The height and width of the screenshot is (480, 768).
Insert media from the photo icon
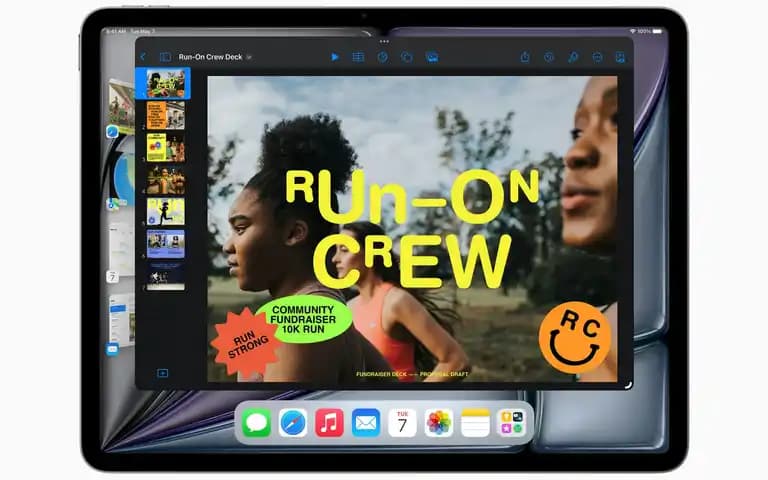[x=432, y=57]
